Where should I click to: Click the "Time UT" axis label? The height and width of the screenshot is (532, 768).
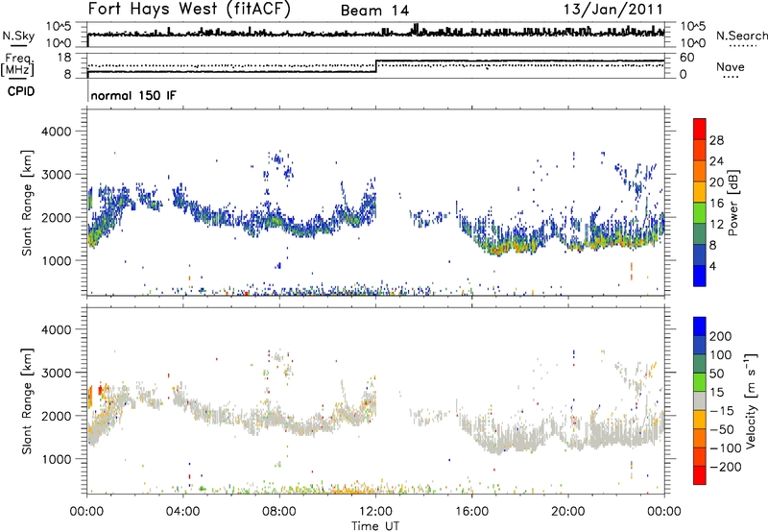click(375, 525)
